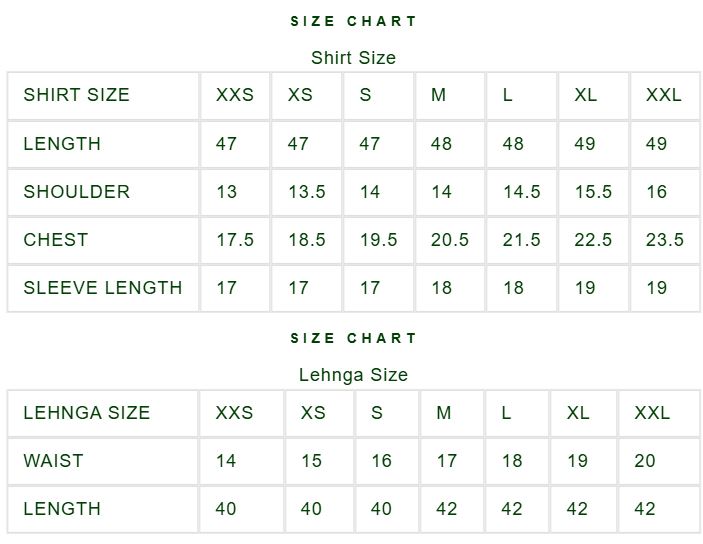Screen dimensions: 703x544
Task: Click the WAIST row label
Action: click(x=53, y=461)
